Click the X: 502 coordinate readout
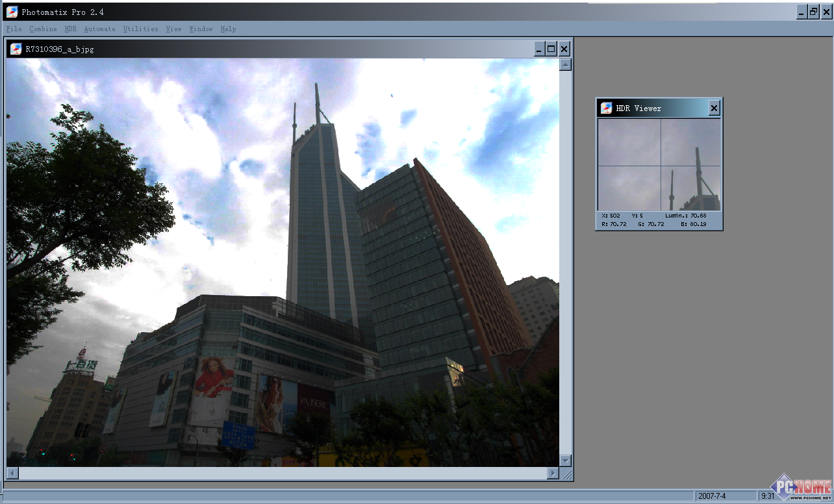 [x=611, y=216]
